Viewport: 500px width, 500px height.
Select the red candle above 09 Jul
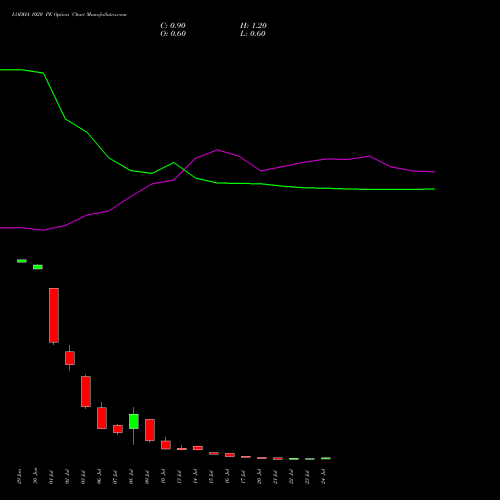[150, 430]
